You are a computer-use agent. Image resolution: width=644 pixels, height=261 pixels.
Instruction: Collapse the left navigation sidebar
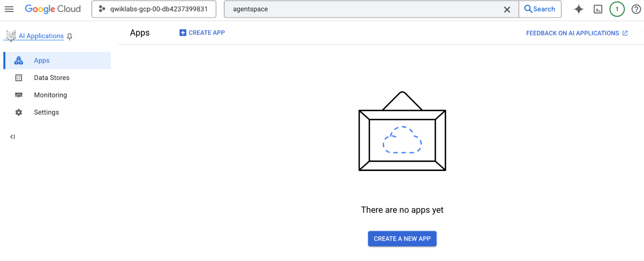coord(13,137)
